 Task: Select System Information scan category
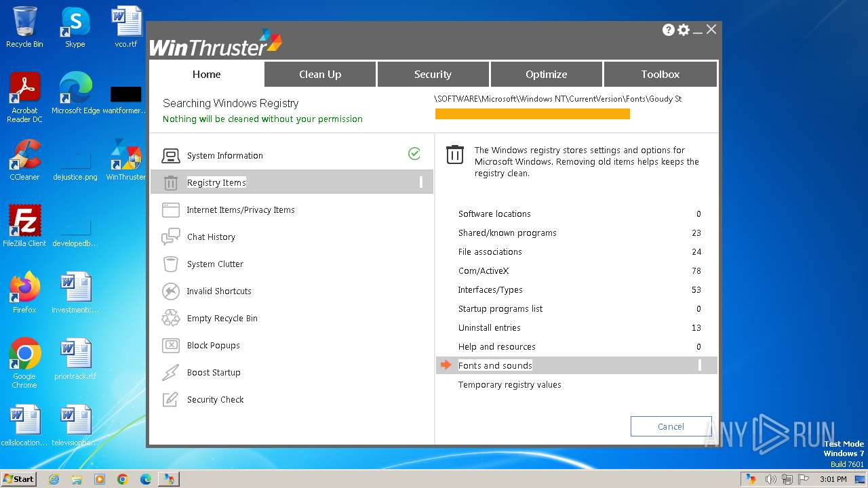click(292, 156)
